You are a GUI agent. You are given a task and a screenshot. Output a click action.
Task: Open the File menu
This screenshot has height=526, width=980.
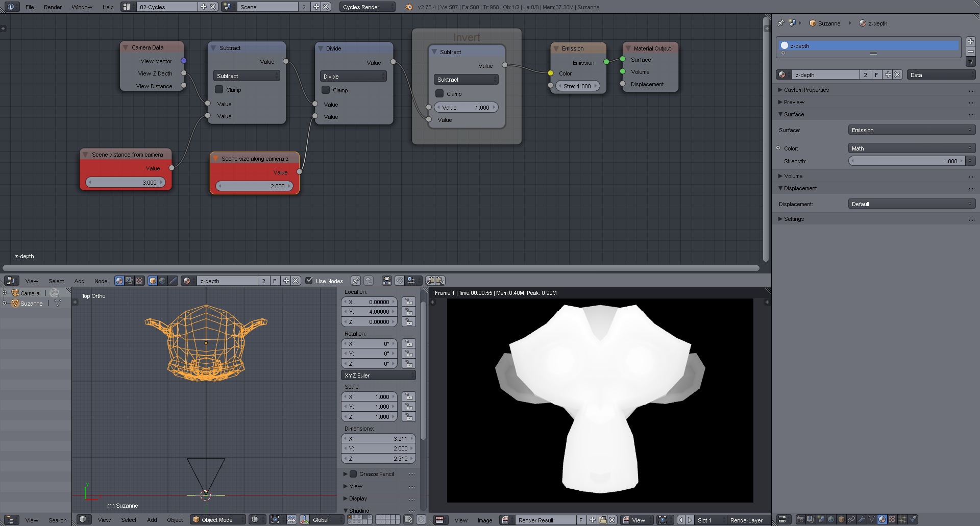(x=30, y=7)
